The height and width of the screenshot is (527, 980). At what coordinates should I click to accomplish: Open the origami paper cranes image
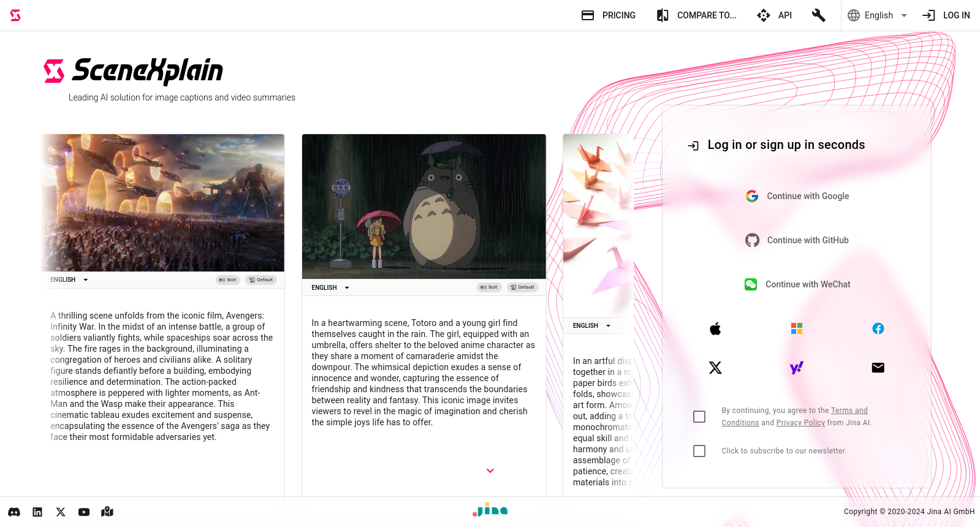[598, 226]
